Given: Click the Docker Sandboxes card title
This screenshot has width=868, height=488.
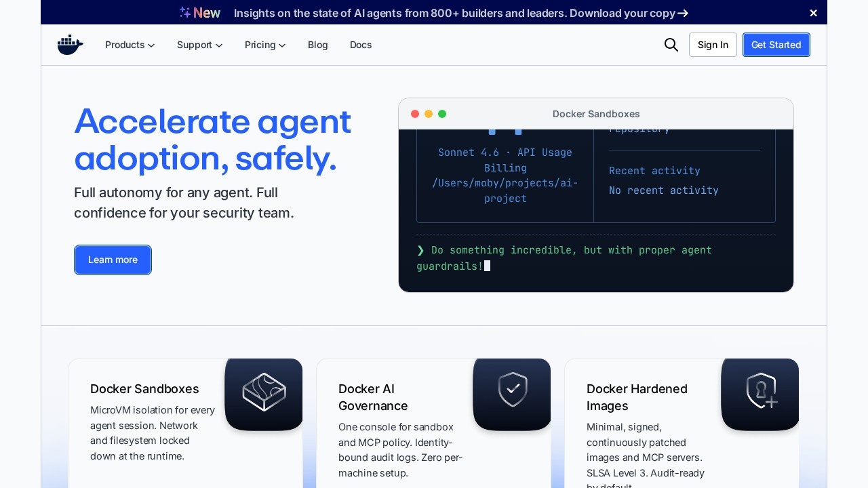Looking at the screenshot, I should click(x=144, y=389).
